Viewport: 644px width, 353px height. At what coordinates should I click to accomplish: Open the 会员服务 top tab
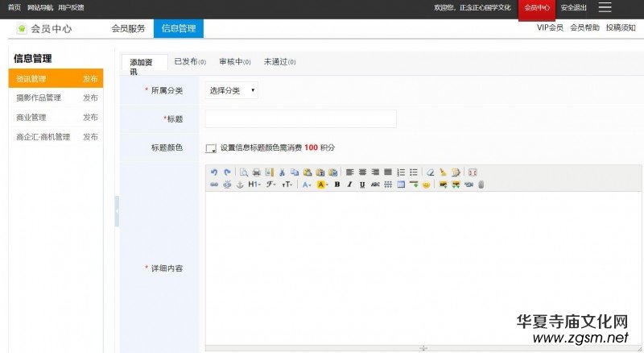click(128, 28)
